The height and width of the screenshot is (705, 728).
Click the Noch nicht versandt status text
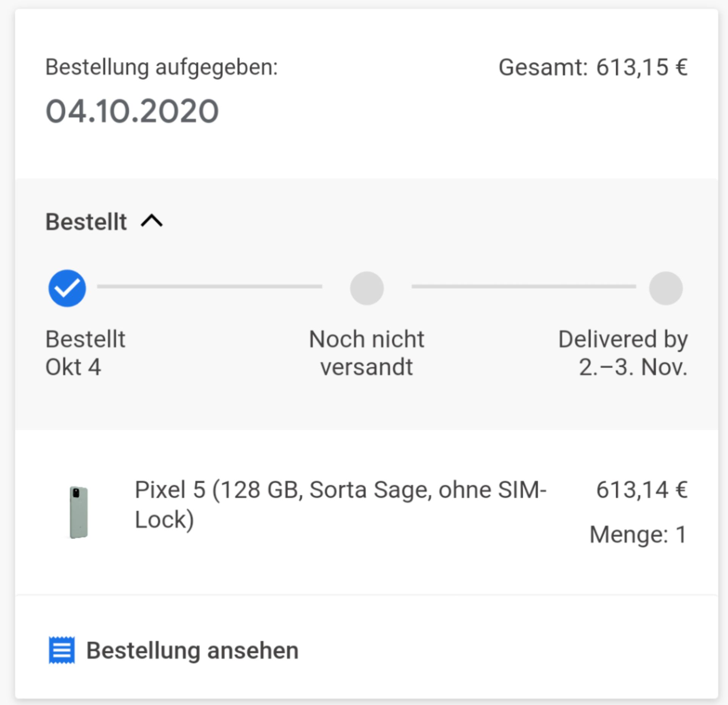(367, 352)
